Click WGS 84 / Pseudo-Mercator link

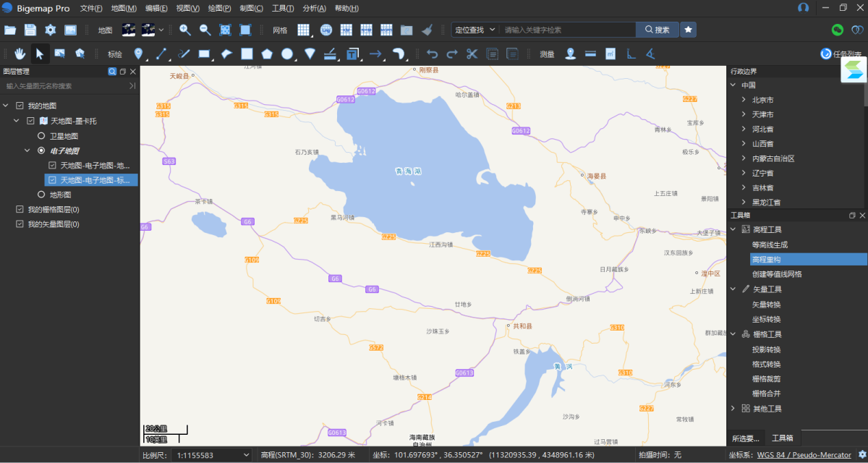point(804,455)
